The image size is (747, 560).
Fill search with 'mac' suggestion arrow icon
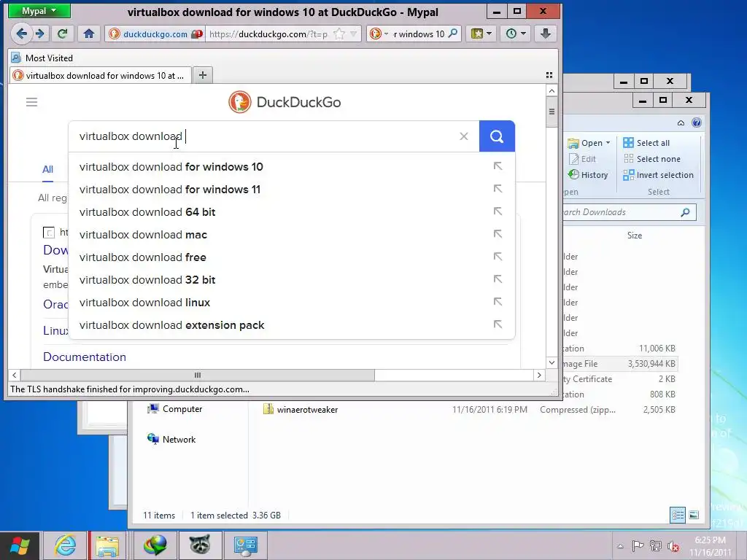[x=498, y=234]
